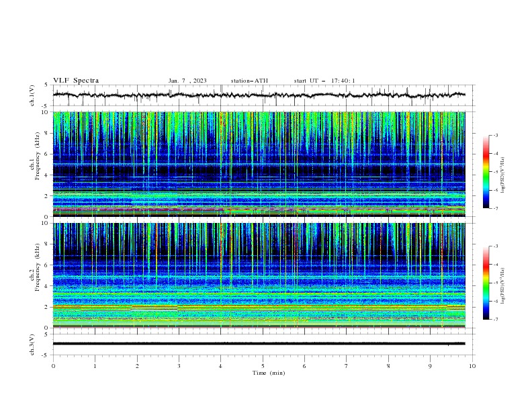The height and width of the screenshot is (411, 532).
Task: Click the "-7" tick on ch.1 colorbar
Action: [495, 208]
